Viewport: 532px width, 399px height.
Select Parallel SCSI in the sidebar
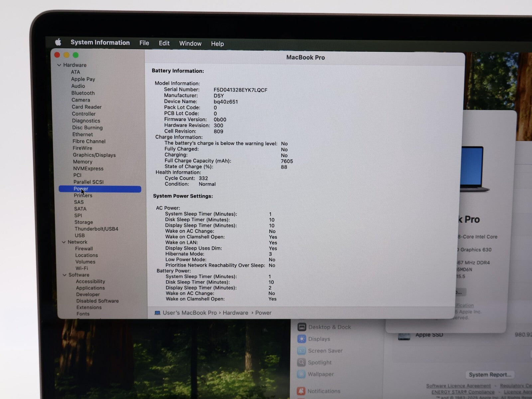click(x=88, y=182)
